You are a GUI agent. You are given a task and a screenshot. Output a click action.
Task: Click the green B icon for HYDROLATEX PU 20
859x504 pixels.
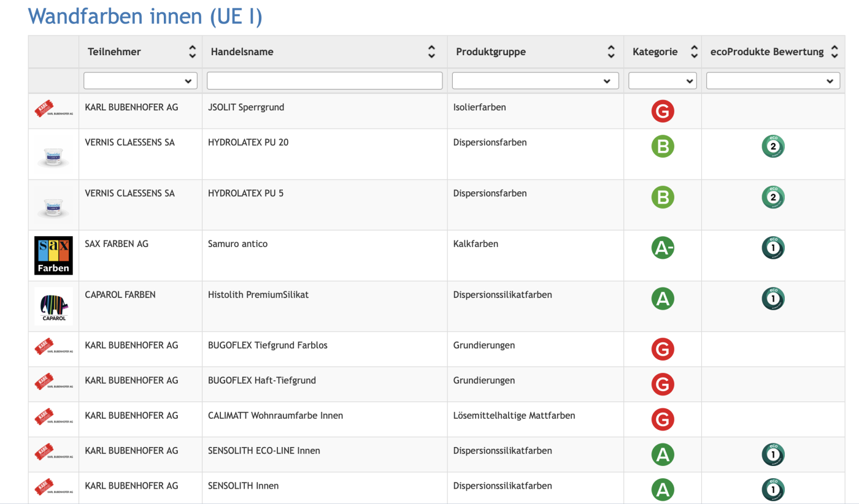coord(662,147)
